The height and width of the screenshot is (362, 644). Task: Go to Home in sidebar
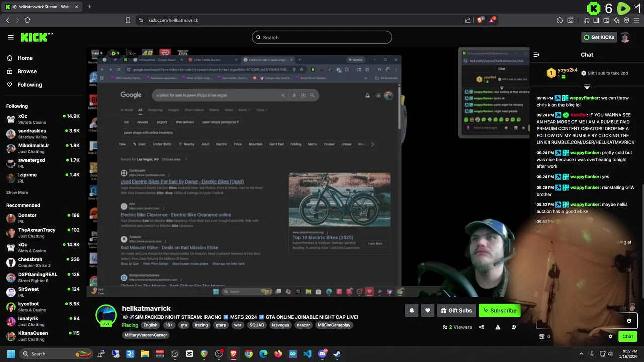[x=25, y=58]
